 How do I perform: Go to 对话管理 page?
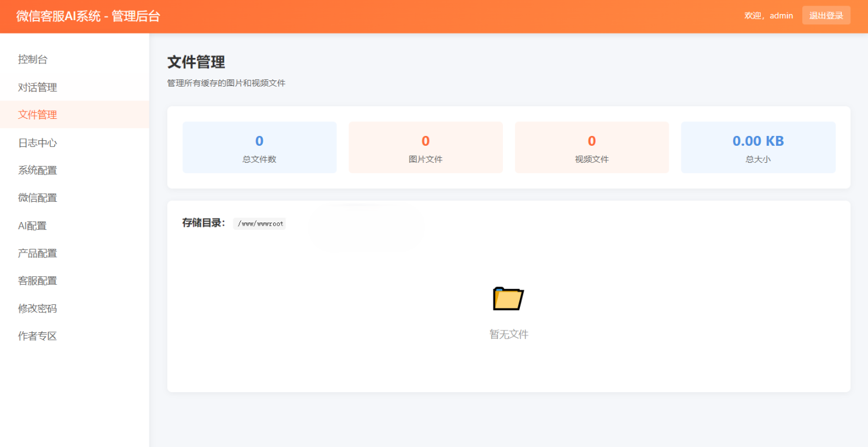pos(37,87)
